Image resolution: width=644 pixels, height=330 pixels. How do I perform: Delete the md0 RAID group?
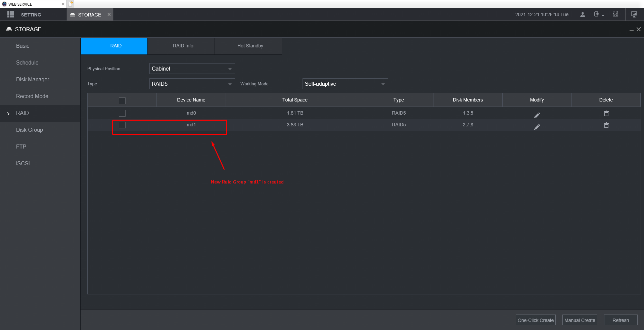point(606,114)
